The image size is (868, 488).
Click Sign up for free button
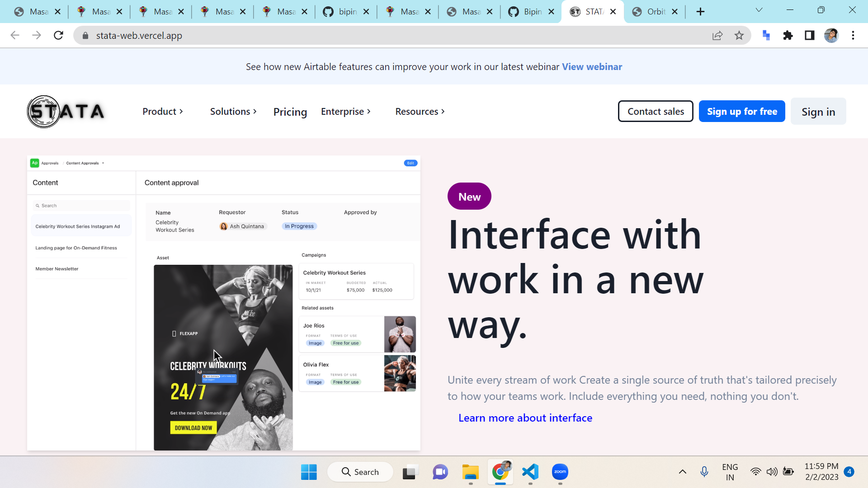point(742,112)
